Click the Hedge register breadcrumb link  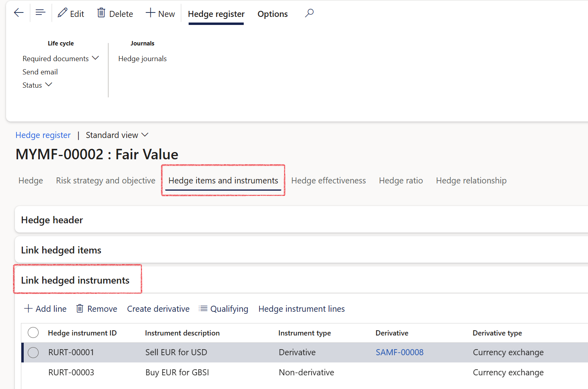point(43,135)
